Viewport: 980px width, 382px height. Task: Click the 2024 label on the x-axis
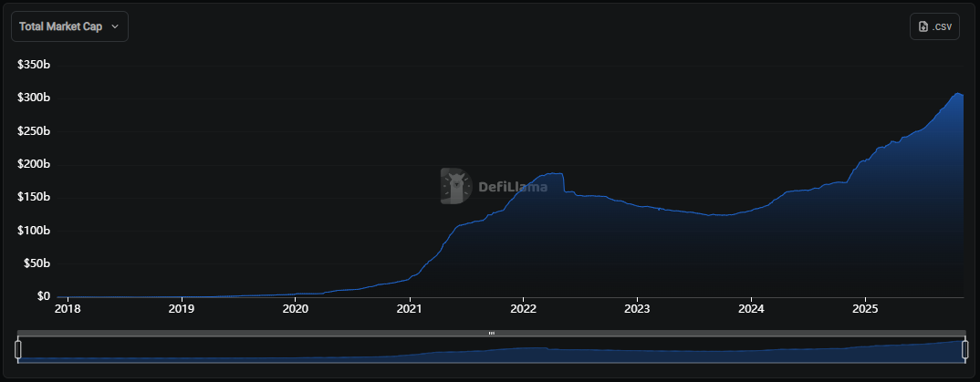[x=751, y=309]
